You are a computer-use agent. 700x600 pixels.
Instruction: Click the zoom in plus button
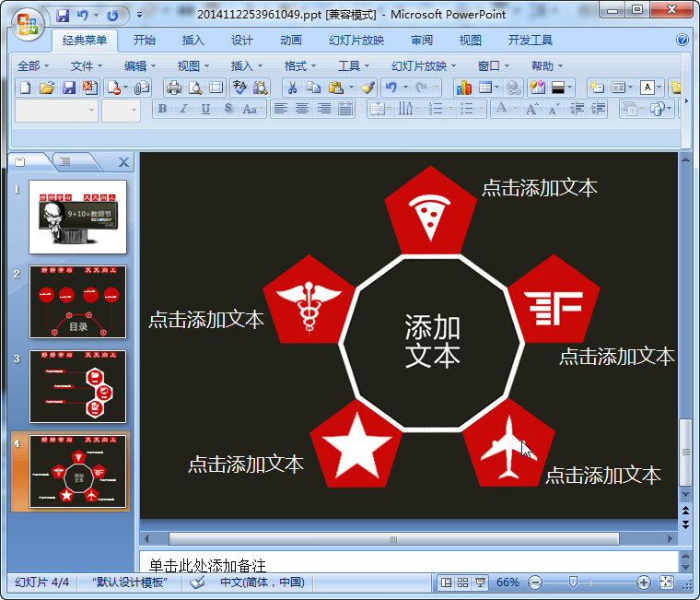[x=643, y=582]
